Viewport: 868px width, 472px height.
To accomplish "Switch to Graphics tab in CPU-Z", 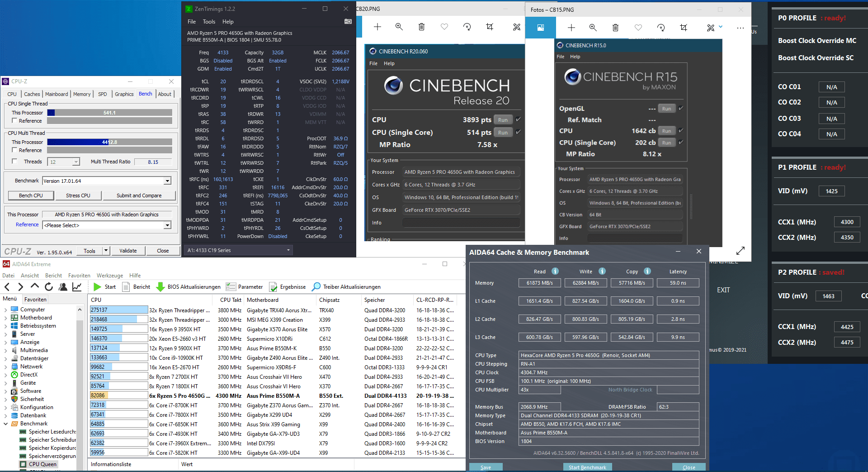I will tap(124, 94).
